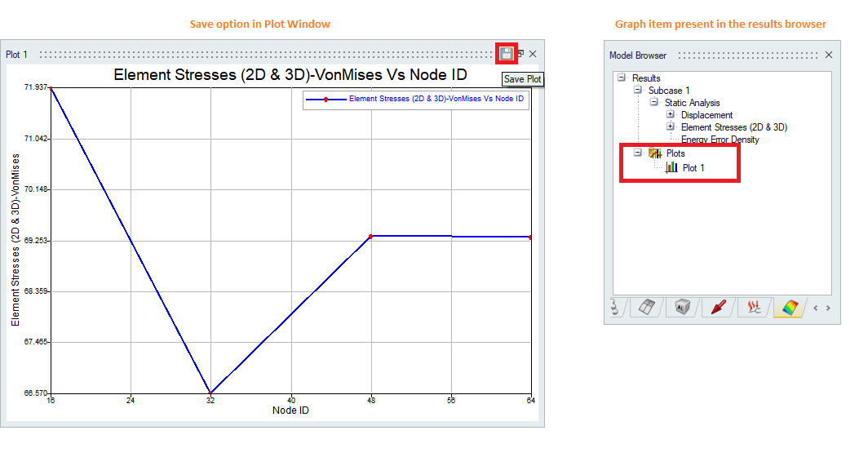Click the Plot 1 bar chart icon
868x466 pixels.
[672, 167]
